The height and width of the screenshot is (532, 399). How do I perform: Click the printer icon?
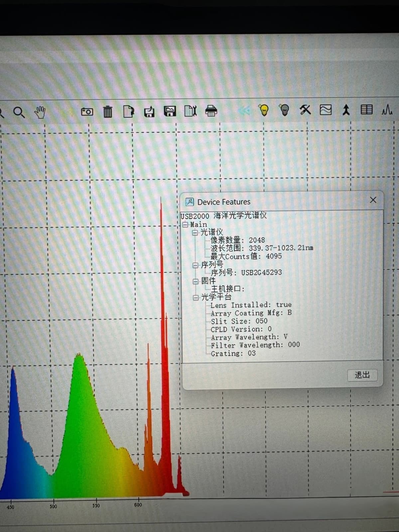(211, 110)
